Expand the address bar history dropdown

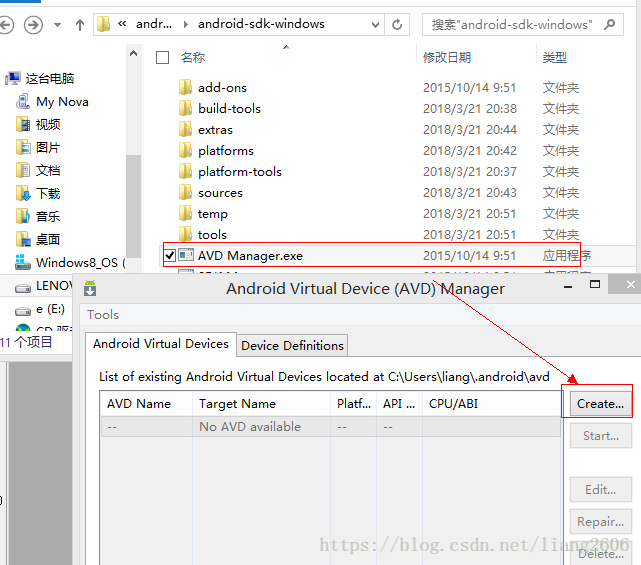(x=375, y=25)
